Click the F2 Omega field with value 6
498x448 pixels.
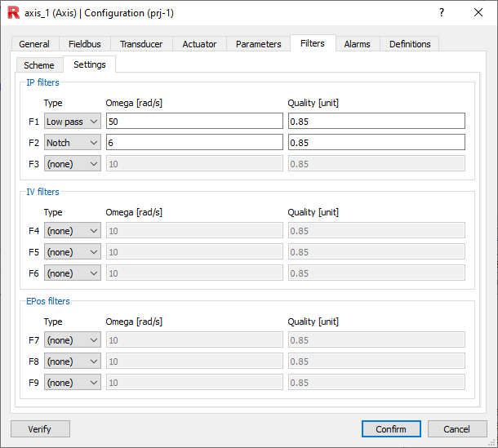[x=194, y=142]
